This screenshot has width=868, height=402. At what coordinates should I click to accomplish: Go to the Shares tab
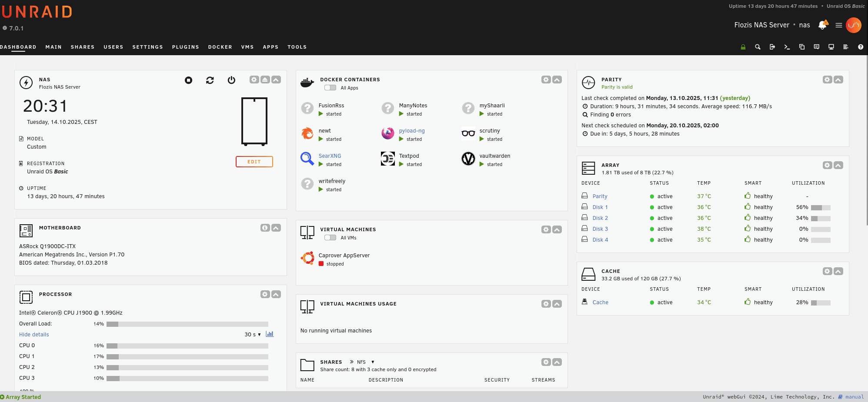(83, 47)
